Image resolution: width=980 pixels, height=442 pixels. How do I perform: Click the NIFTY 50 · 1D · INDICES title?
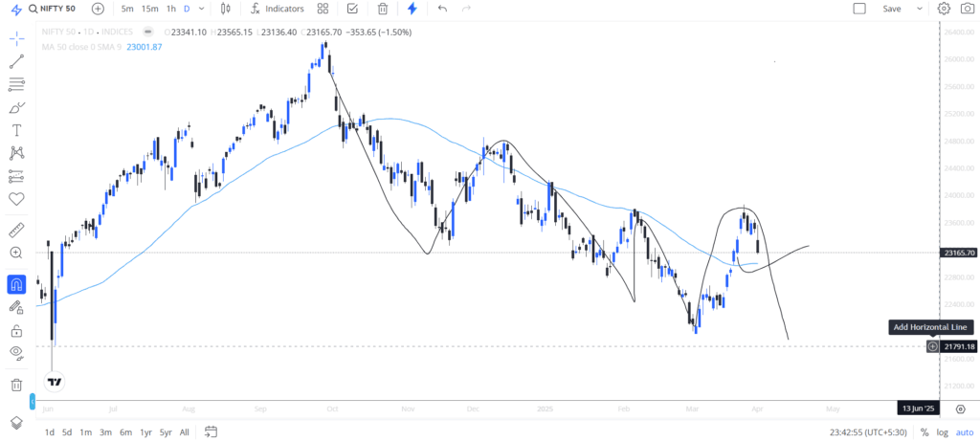[87, 32]
